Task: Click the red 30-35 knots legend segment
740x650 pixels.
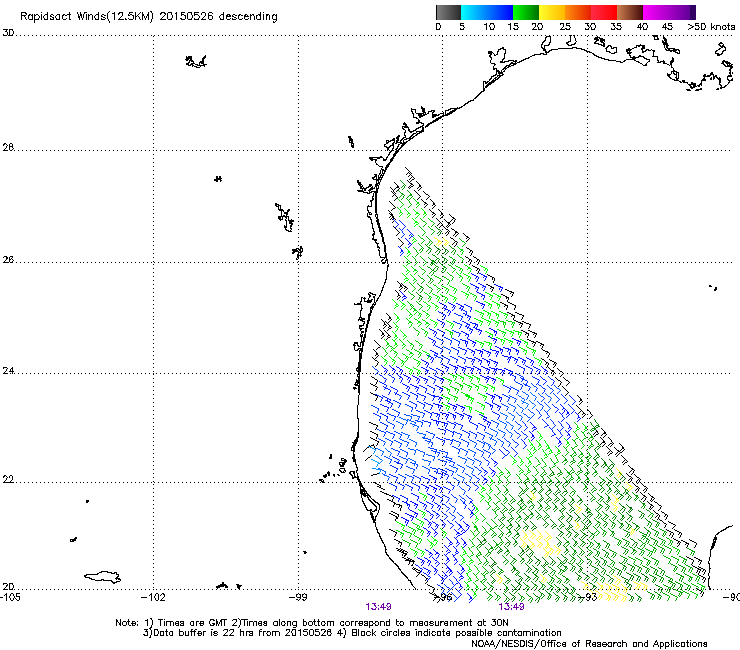Action: (604, 12)
